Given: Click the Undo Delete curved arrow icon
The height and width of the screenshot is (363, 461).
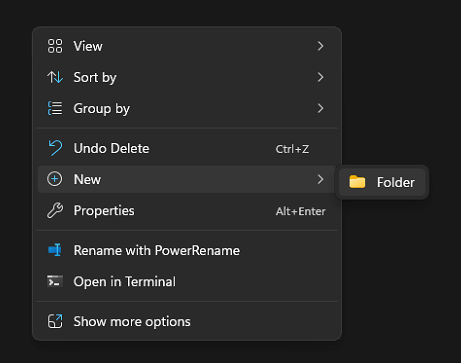Looking at the screenshot, I should pos(55,148).
